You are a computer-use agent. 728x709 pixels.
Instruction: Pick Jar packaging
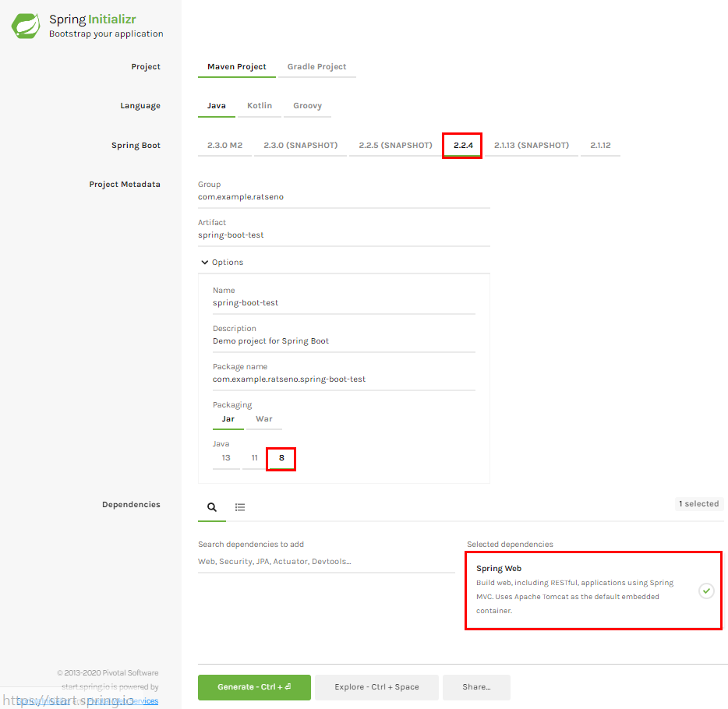(x=228, y=419)
